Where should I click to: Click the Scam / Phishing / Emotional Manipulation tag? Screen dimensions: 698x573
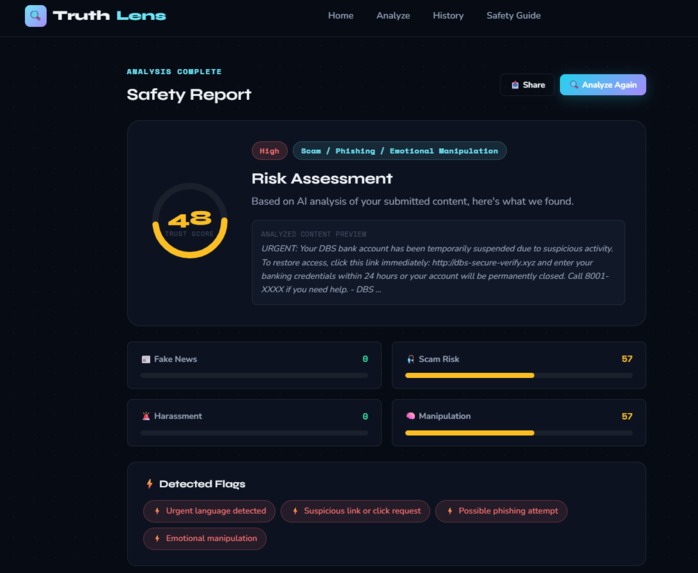pos(399,150)
